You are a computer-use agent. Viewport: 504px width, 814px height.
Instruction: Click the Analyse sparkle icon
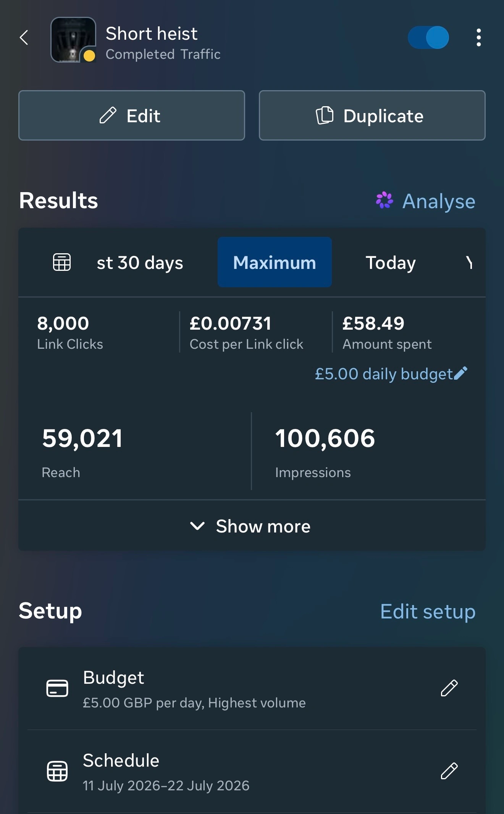click(384, 201)
